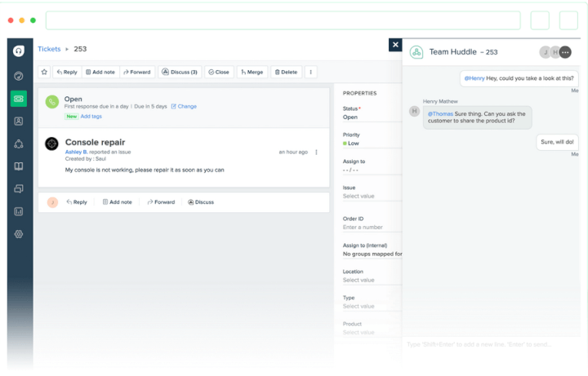Open the Location Select value dropdown

click(x=372, y=280)
